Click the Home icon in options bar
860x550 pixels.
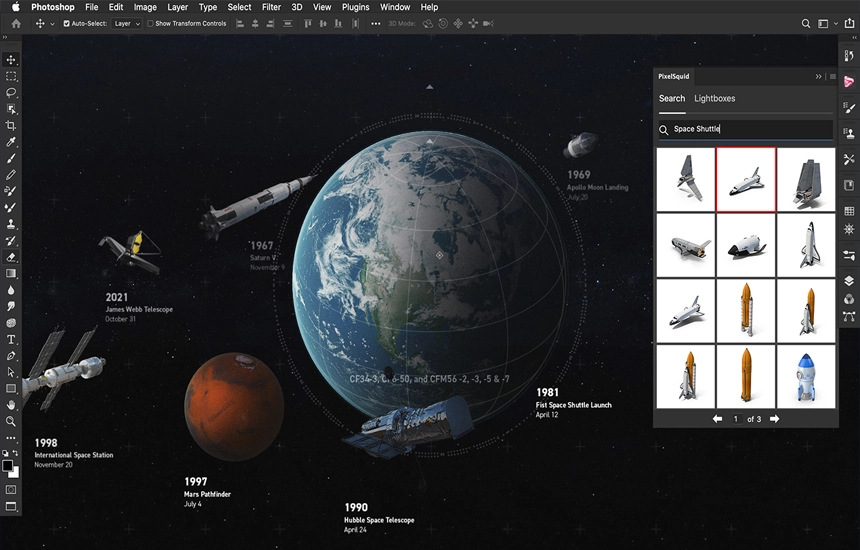(x=15, y=23)
